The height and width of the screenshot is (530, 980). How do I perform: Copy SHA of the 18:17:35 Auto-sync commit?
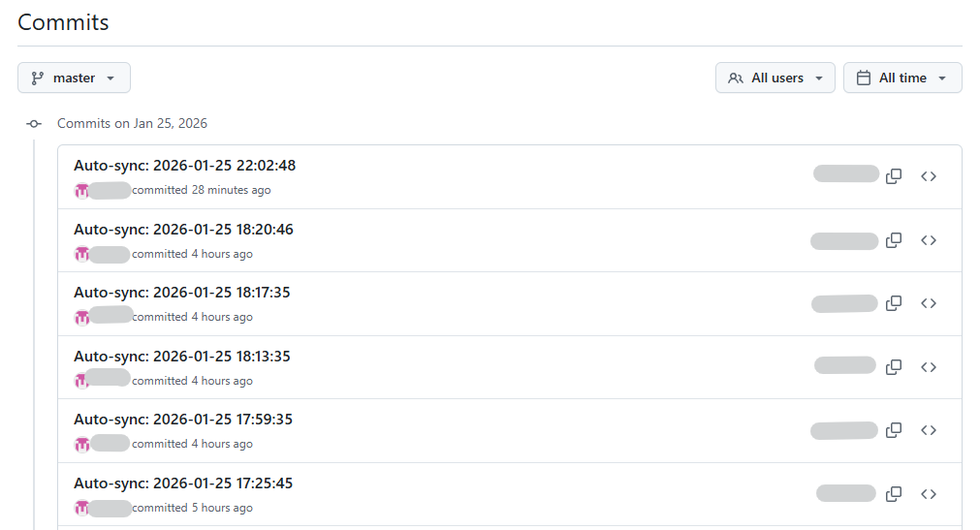[x=894, y=303]
